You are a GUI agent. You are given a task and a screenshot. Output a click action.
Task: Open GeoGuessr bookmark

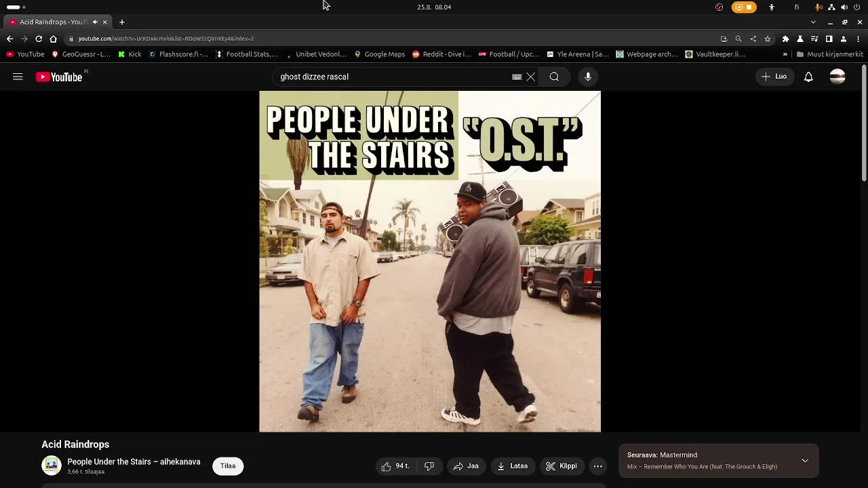pyautogui.click(x=81, y=54)
